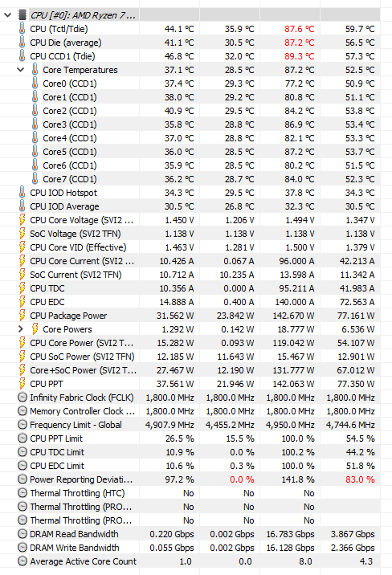
Task: Click clock icon beside Infinity Fabric Clock
Action: click(22, 398)
